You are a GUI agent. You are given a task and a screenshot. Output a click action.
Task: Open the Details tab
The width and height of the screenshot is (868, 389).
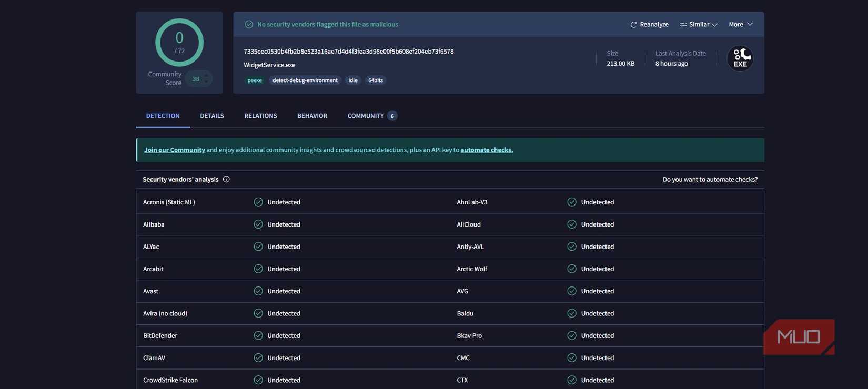212,116
